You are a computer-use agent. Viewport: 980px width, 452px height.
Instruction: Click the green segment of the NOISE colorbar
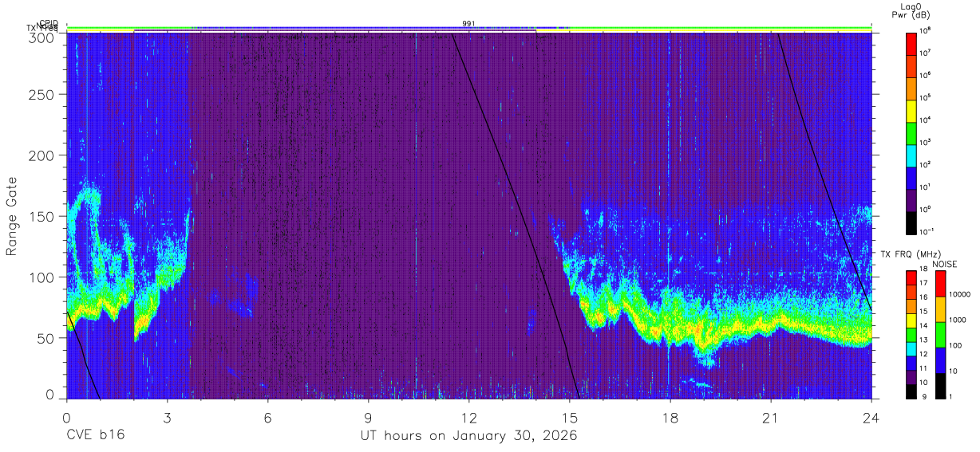tap(941, 335)
